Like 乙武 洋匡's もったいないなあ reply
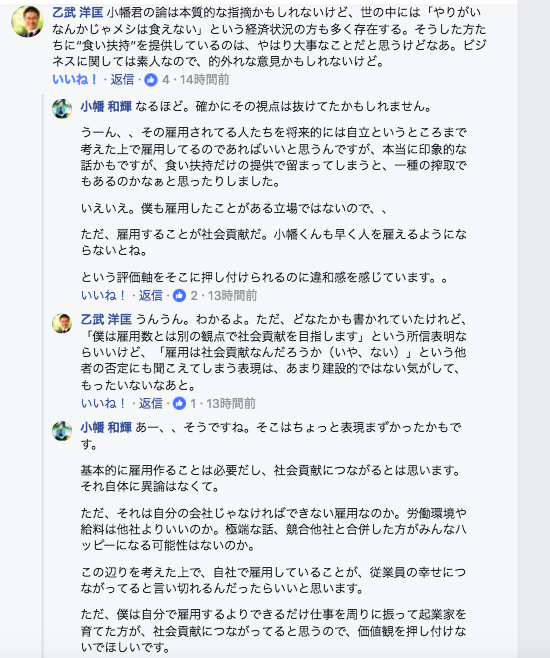550x658 pixels. [x=104, y=403]
